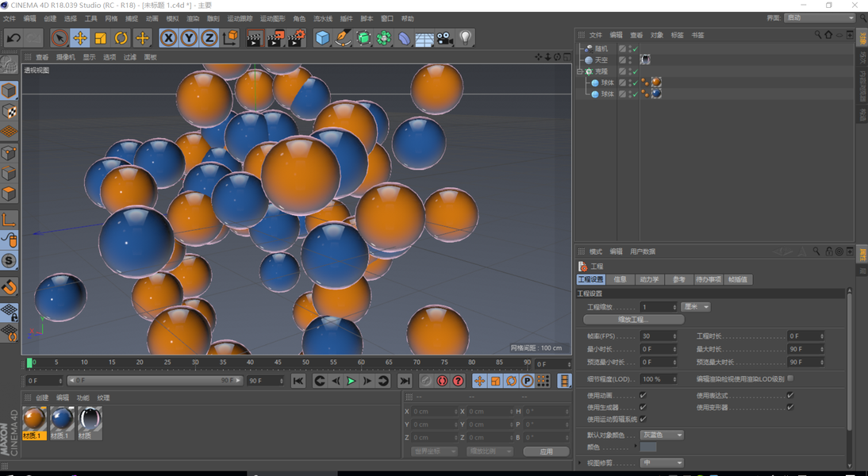The width and height of the screenshot is (868, 476).
Task: Open the Edit Render Settings icon
Action: click(x=295, y=38)
